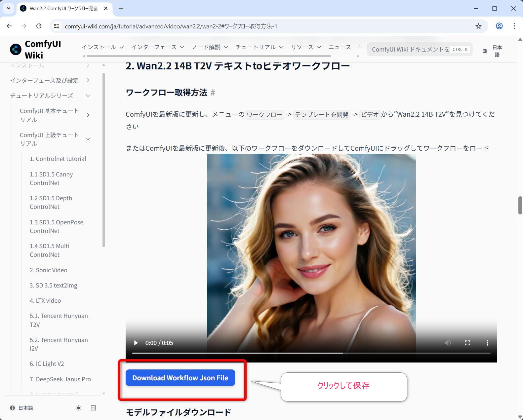This screenshot has width=523, height=420.
Task: Expand インターフェース及び設定 sidebar section
Action: click(x=50, y=80)
